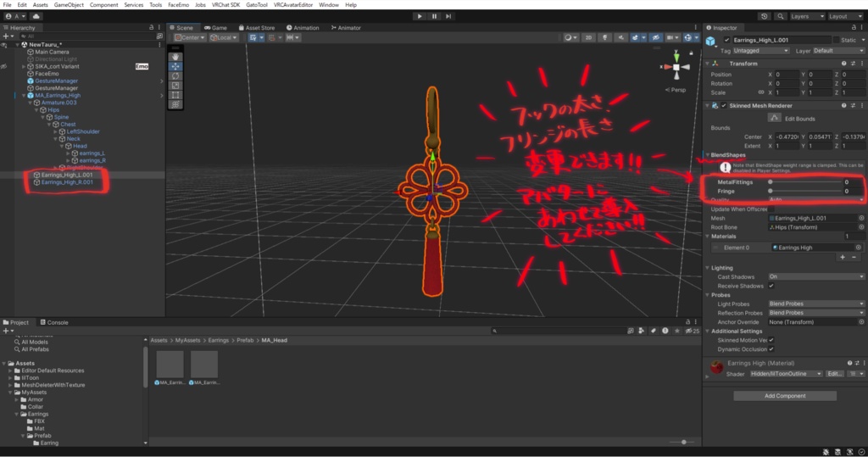Toggle the scene gizmo rotation lock
868x457 pixels.
point(691,53)
